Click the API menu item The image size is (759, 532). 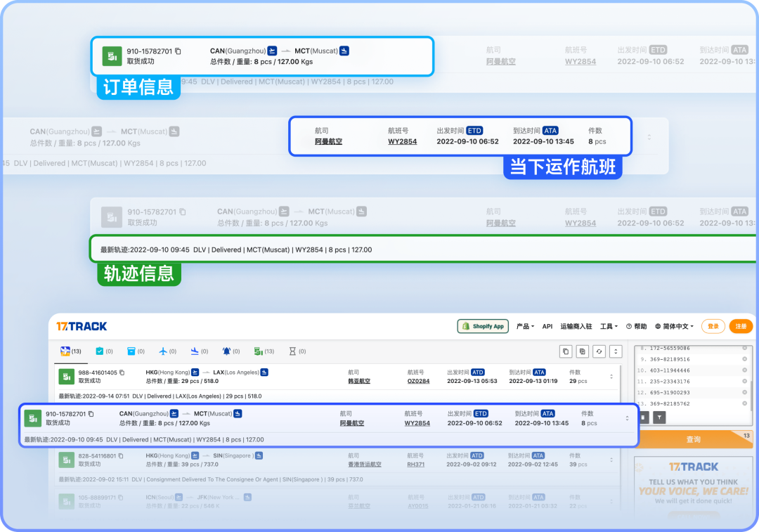[x=547, y=326]
